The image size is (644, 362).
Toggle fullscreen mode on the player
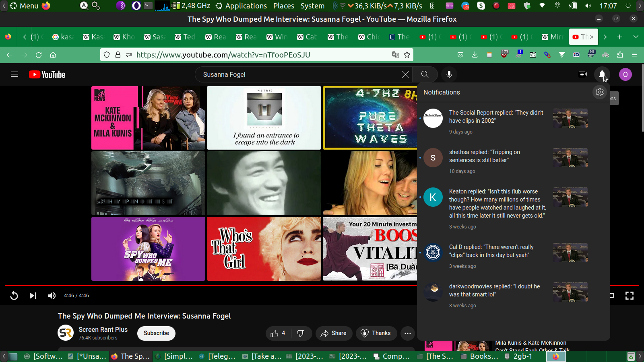630,296
